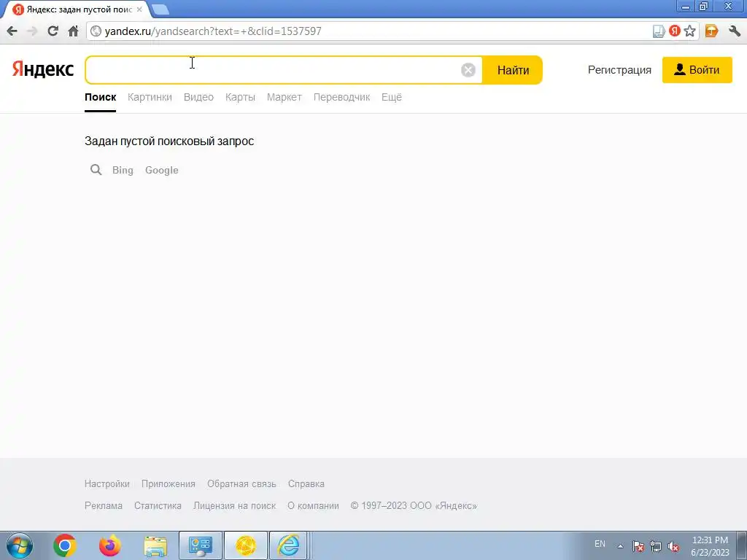Click the red Yandex extension icon
The width and height of the screenshot is (747, 560).
[674, 31]
